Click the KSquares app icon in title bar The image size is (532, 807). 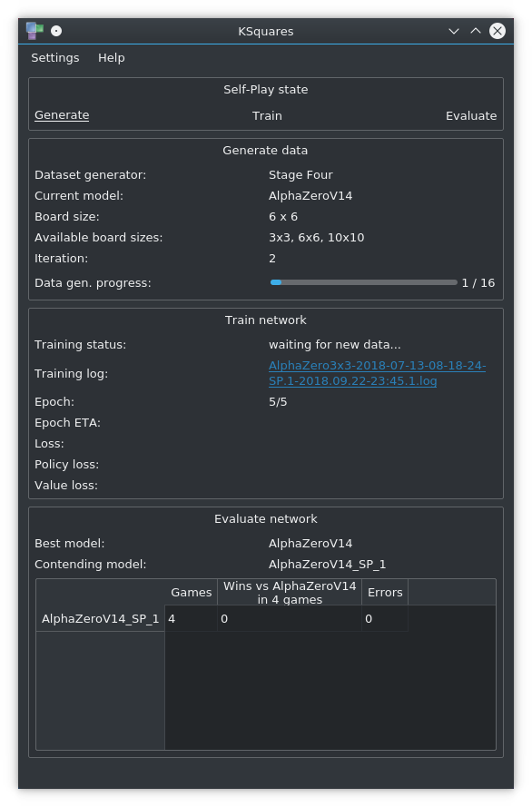coord(34,31)
